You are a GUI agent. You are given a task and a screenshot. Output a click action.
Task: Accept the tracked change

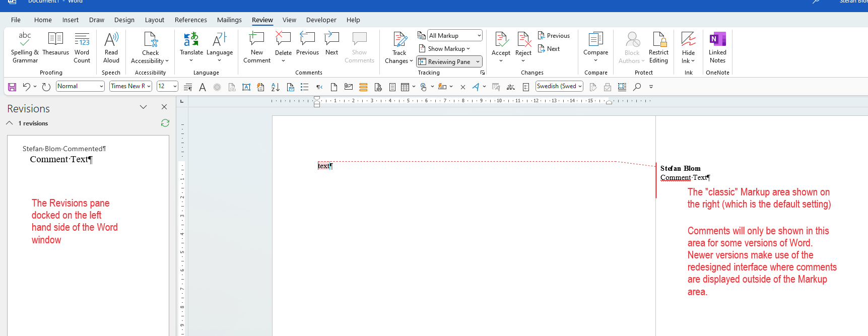click(501, 43)
